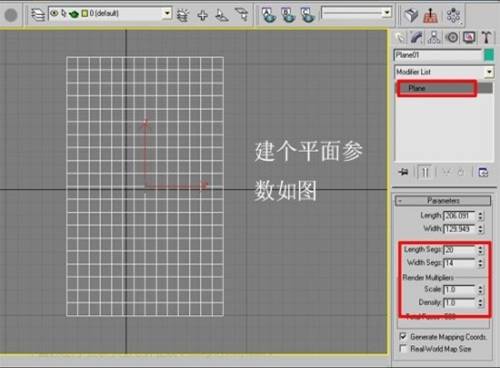Screen dimensions: 500x368
Task: Switch to the Create command panel tab
Action: pyautogui.click(x=400, y=38)
